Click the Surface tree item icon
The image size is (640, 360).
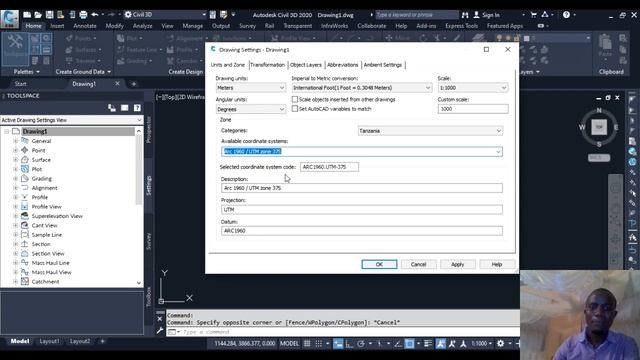click(x=25, y=160)
